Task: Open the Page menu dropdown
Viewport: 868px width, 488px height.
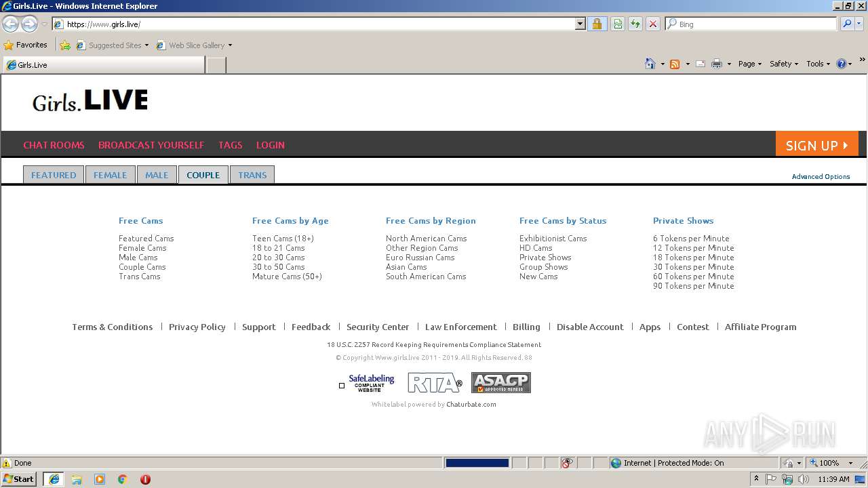Action: (x=749, y=64)
